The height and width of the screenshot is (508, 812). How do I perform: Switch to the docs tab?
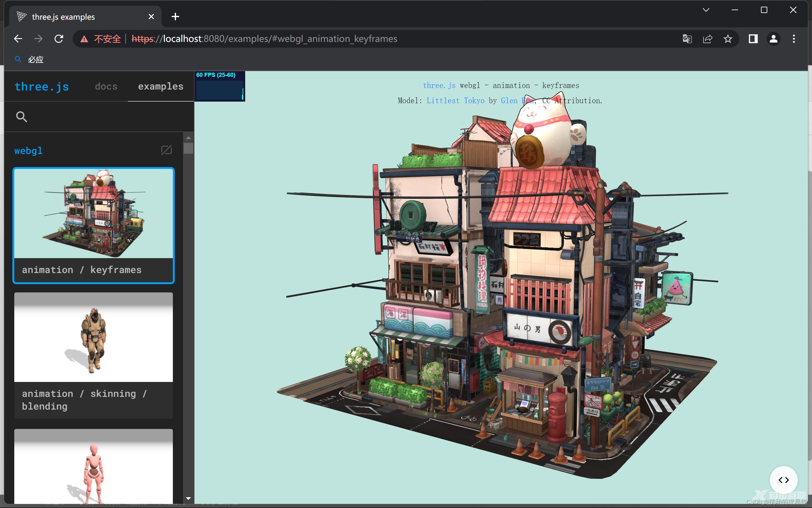(106, 86)
